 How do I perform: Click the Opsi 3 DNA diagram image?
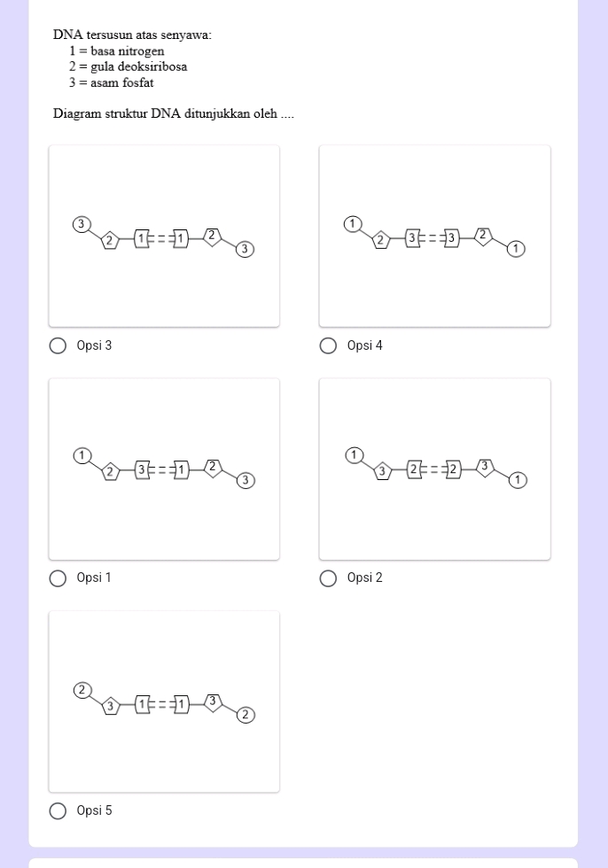click(x=164, y=236)
